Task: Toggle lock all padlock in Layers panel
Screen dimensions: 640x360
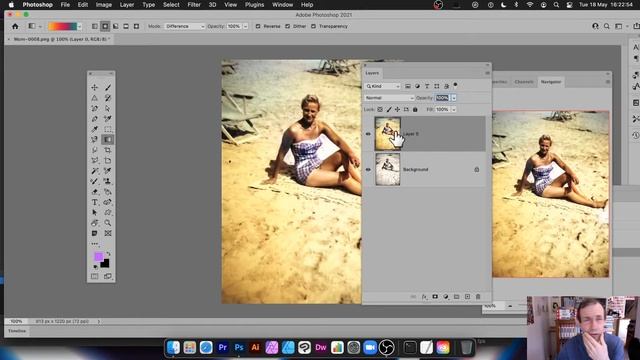Action: tap(415, 109)
